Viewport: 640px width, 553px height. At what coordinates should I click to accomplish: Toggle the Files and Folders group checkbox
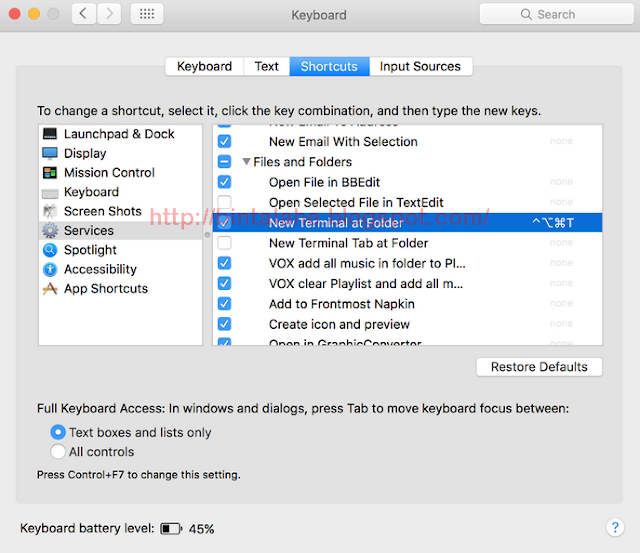pos(224,162)
